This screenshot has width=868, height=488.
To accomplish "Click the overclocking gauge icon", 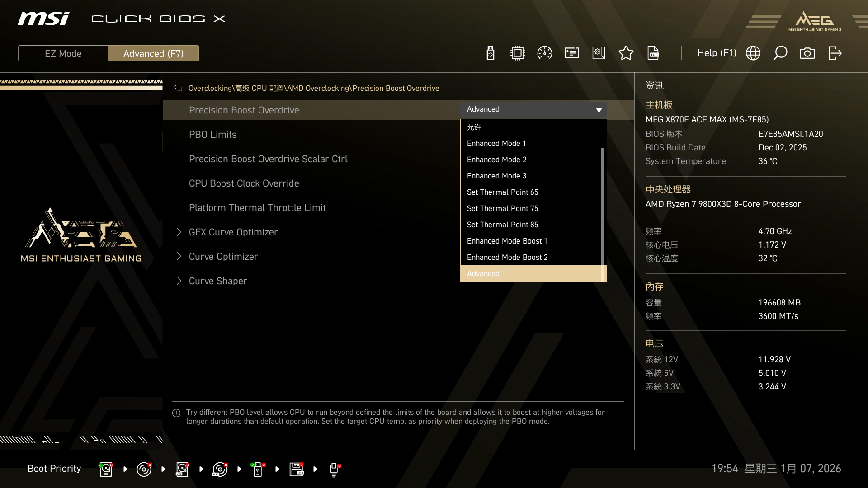I will point(544,53).
